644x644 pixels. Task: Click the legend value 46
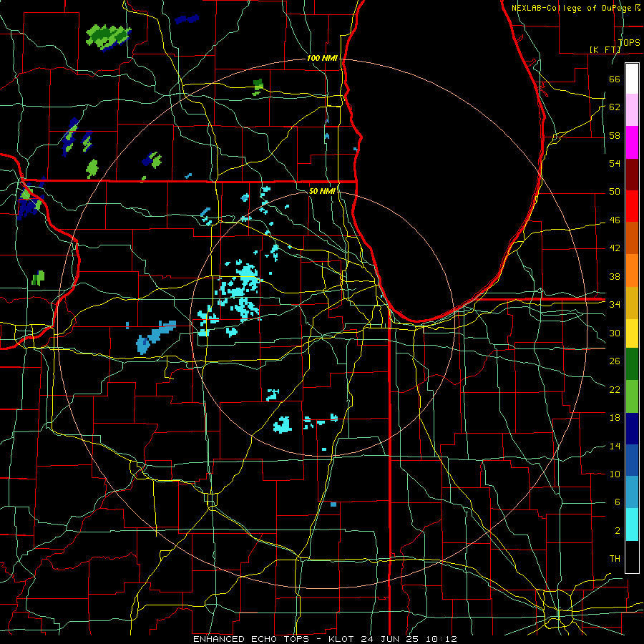pyautogui.click(x=615, y=220)
